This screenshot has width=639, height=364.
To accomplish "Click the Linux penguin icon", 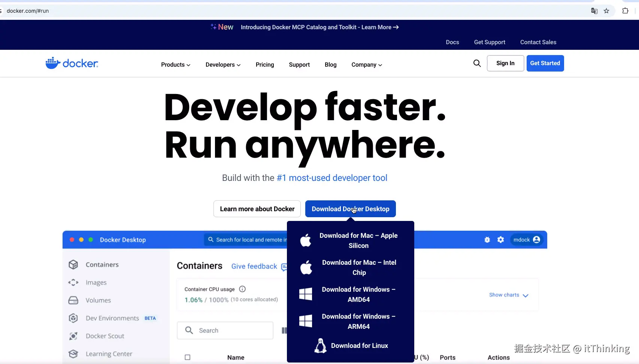I will tap(320, 346).
